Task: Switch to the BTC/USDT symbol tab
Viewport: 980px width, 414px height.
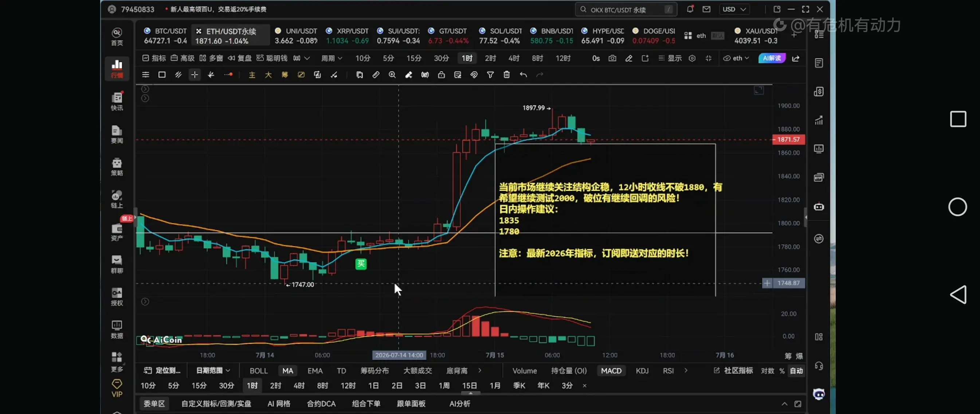Action: point(165,35)
